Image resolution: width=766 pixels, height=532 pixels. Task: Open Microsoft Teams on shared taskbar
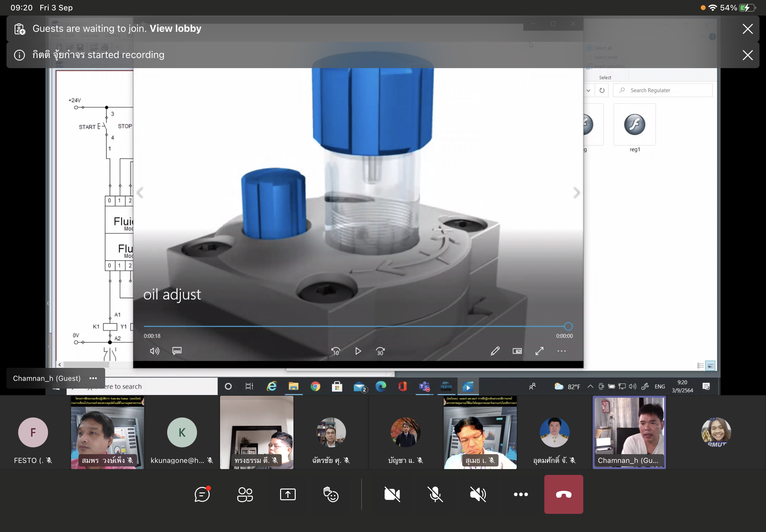(x=425, y=386)
